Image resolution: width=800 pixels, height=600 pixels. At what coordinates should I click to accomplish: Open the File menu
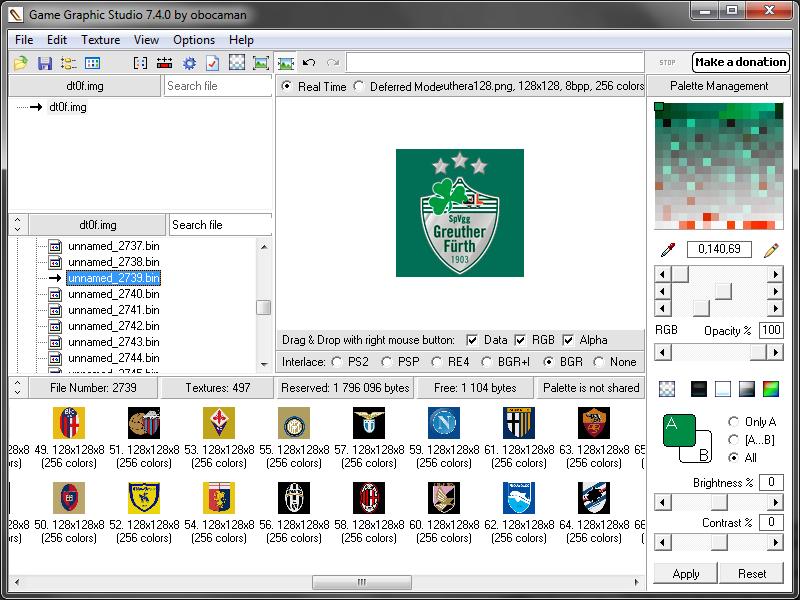24,40
